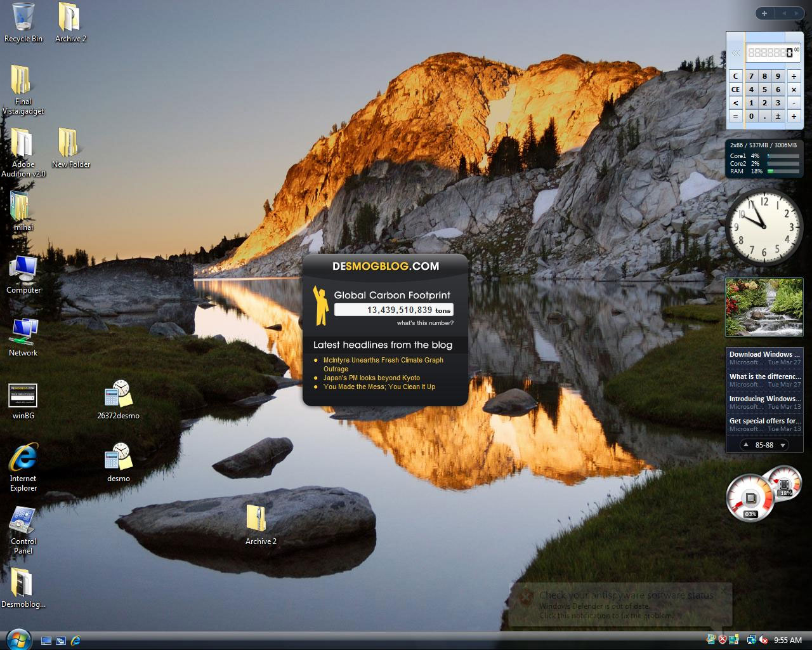Click the decimal point calculator key

click(x=764, y=116)
